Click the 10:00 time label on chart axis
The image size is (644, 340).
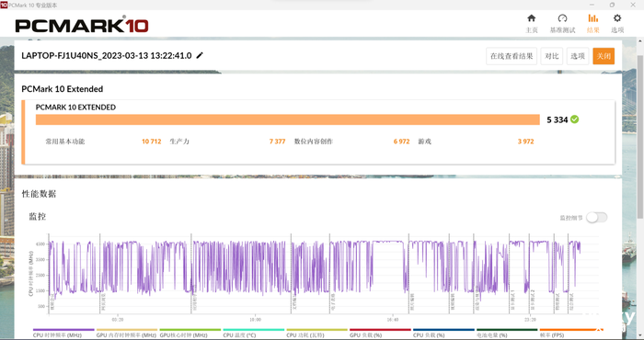click(255, 320)
